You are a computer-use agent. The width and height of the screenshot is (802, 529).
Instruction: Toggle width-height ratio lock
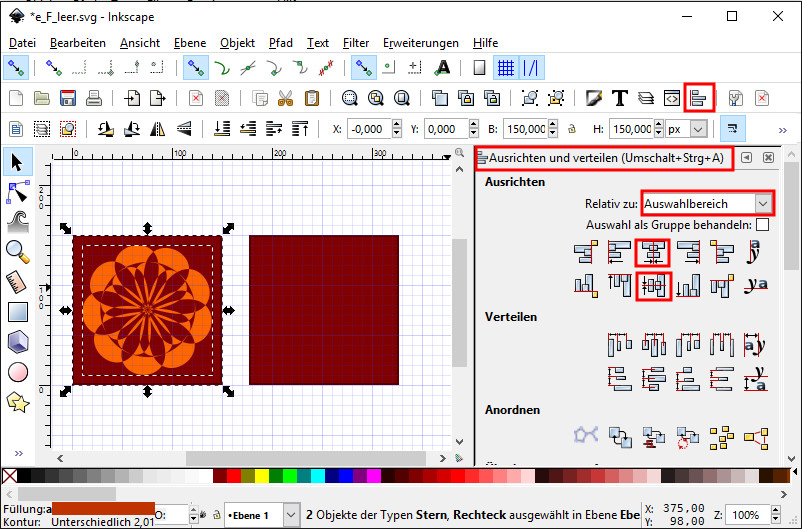pos(572,129)
